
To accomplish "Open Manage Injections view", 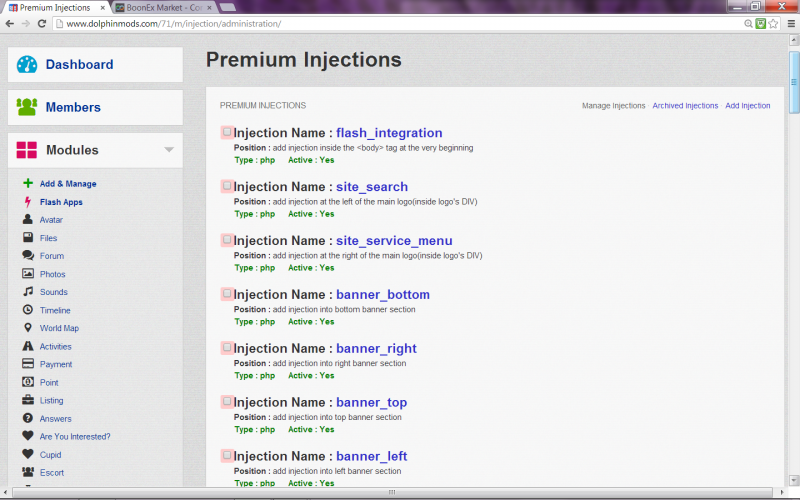I will tap(613, 106).
